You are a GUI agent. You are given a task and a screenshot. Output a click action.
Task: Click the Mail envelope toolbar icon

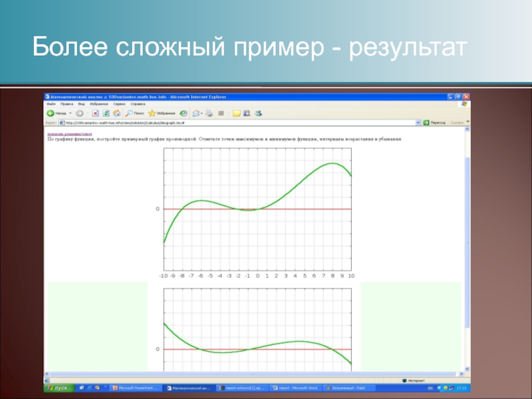(x=196, y=113)
